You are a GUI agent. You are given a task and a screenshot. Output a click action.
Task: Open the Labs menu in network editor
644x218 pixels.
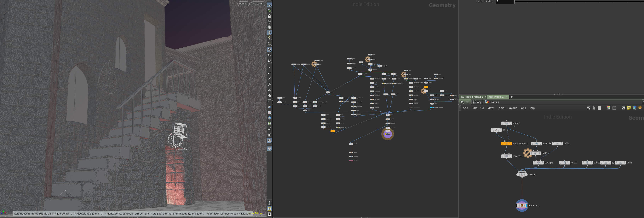[x=522, y=108]
